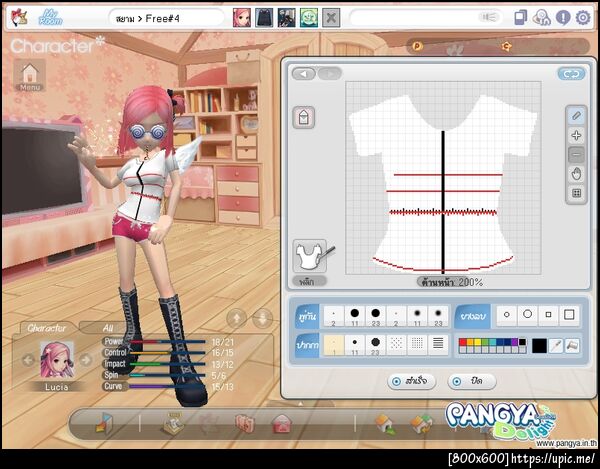Click the house with green arrow icon
The height and width of the screenshot is (469, 600).
coord(385,424)
